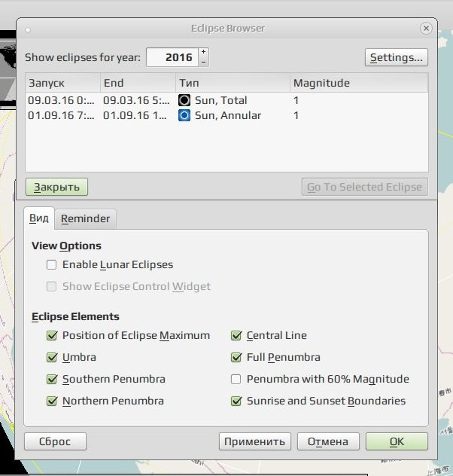
Task: Uncheck the Full Penumbra checkbox
Action: 236,357
